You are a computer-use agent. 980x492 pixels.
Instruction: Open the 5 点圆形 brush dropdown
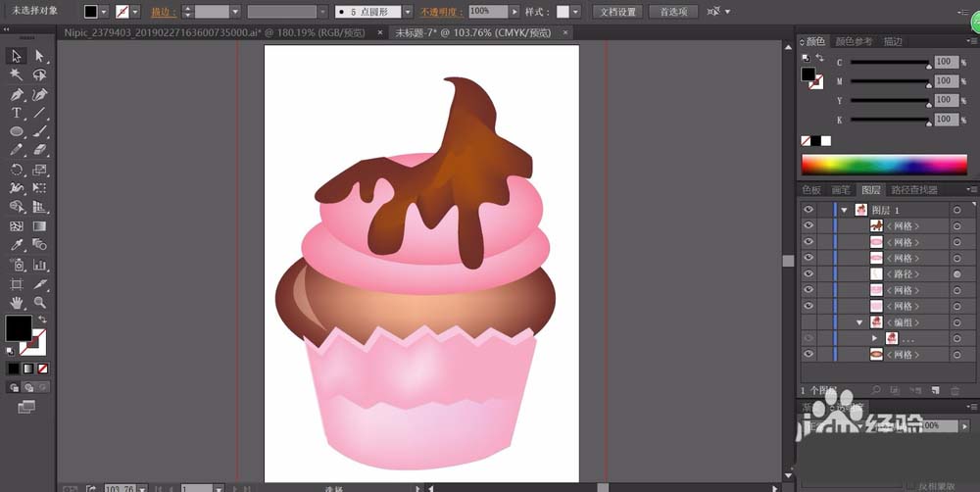408,11
